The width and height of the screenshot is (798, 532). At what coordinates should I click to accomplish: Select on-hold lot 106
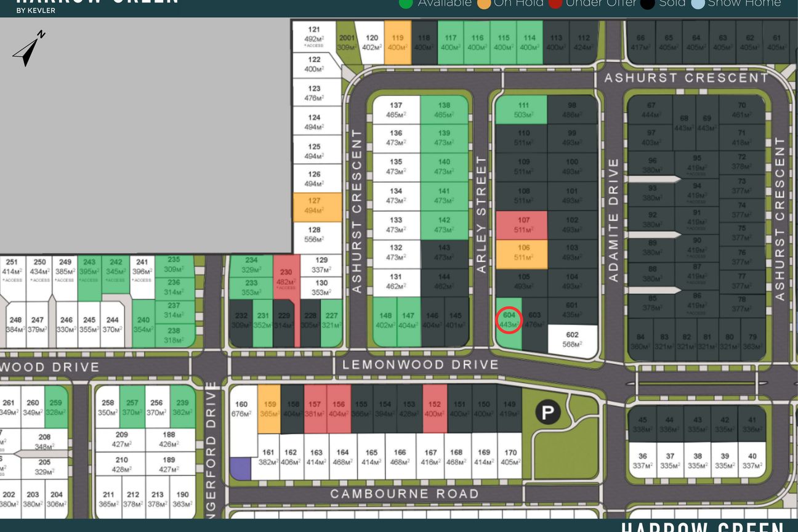522,254
